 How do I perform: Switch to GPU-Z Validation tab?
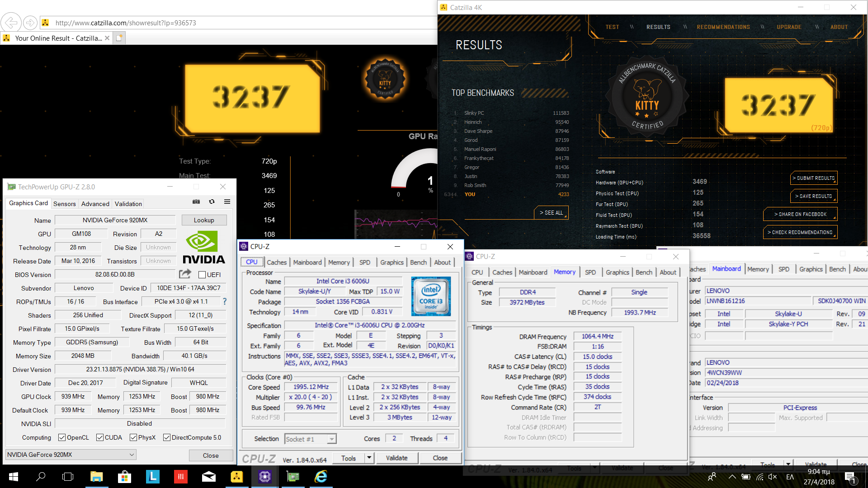[128, 204]
